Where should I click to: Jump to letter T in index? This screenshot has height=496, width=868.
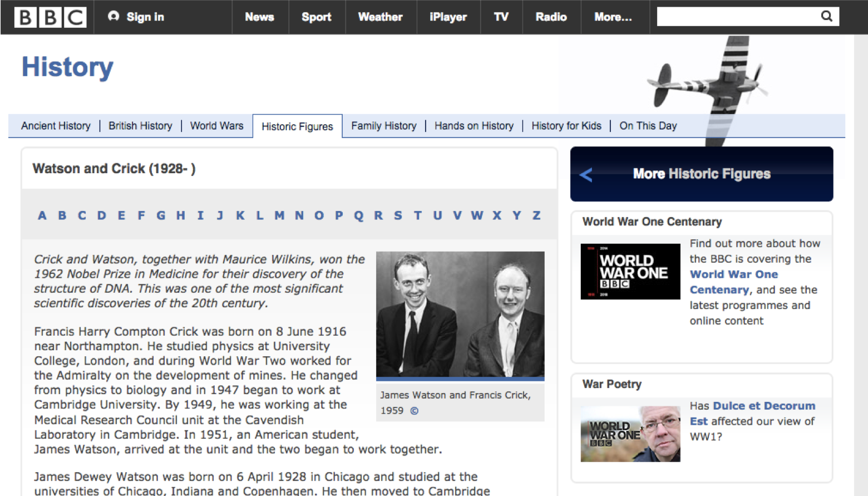pyautogui.click(x=418, y=215)
